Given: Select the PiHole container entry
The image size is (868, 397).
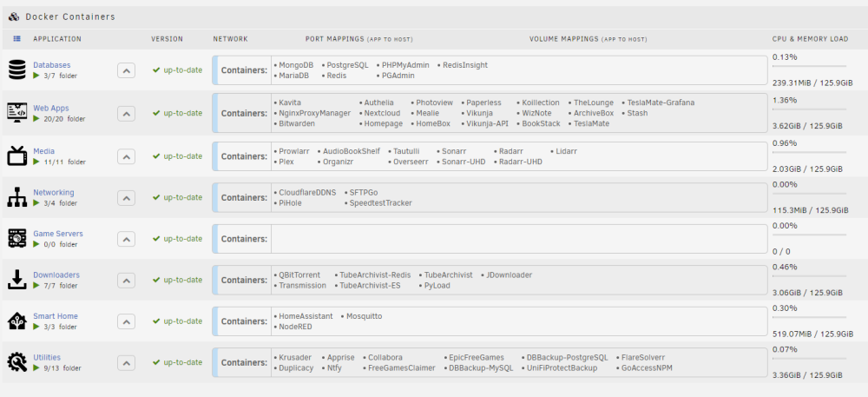Looking at the screenshot, I should pyautogui.click(x=290, y=202).
